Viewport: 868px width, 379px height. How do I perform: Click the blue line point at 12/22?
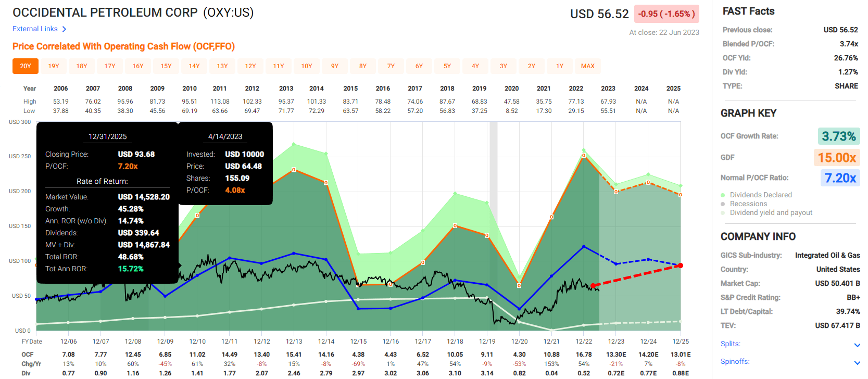(x=584, y=246)
